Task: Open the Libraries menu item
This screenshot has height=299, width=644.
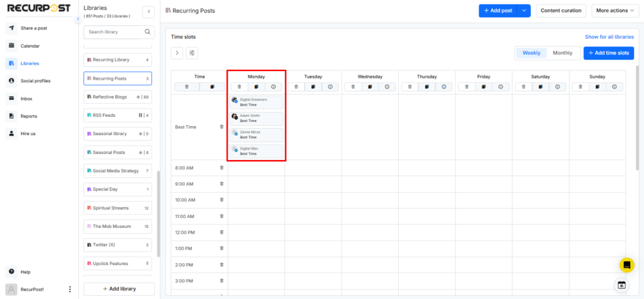Action: (30, 63)
